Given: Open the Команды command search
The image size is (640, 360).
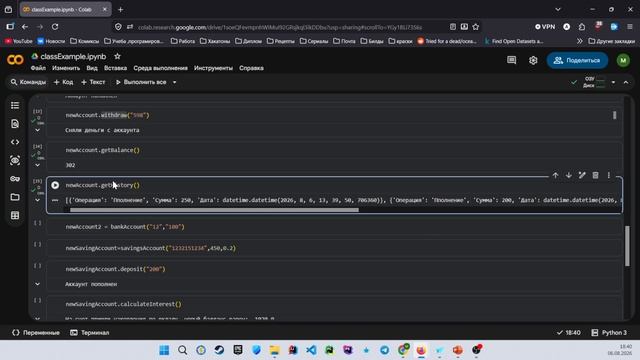Looking at the screenshot, I should [28, 82].
